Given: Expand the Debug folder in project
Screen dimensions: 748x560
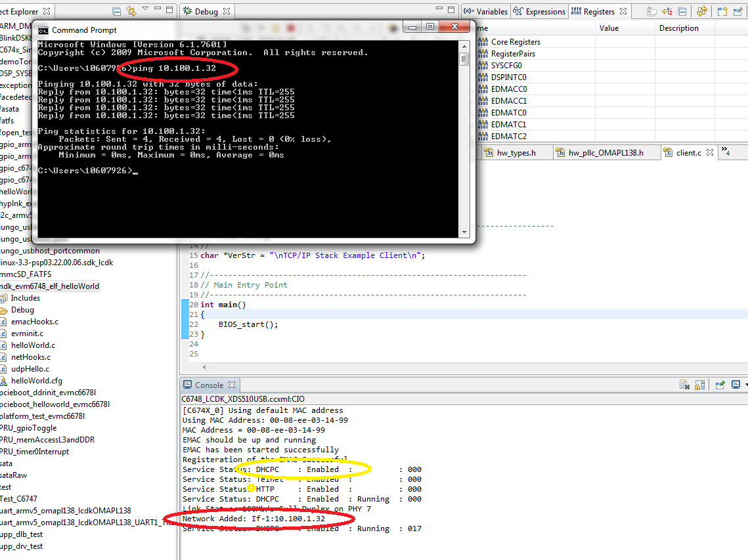Looking at the screenshot, I should coord(22,310).
